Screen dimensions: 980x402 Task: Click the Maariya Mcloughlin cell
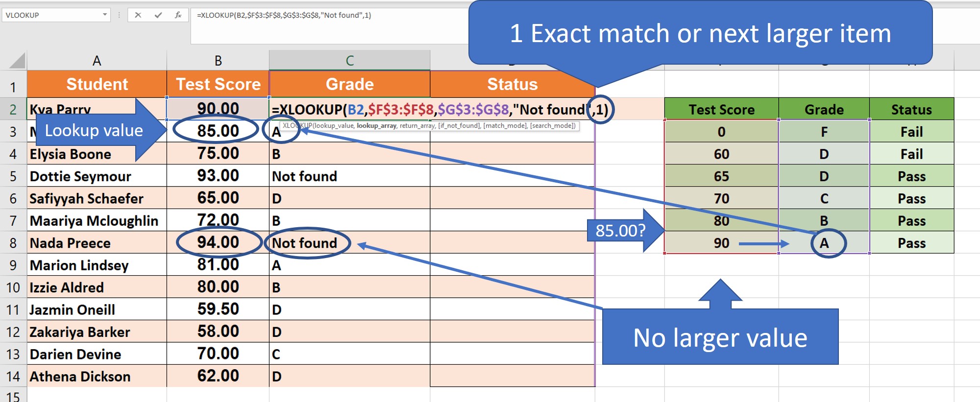(x=97, y=220)
